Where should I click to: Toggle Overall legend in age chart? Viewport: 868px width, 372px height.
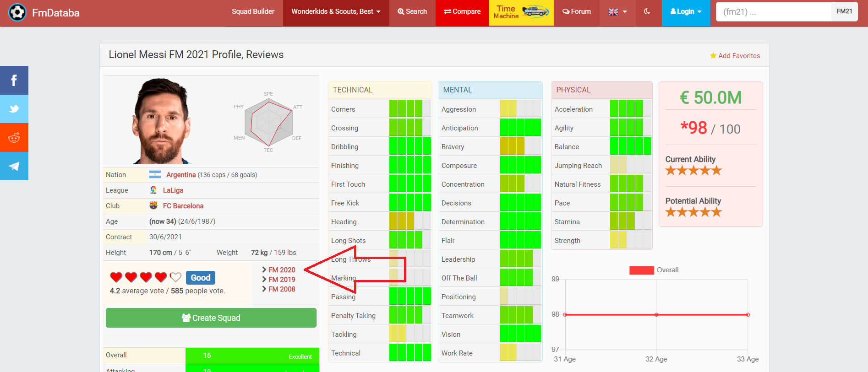[x=641, y=270]
